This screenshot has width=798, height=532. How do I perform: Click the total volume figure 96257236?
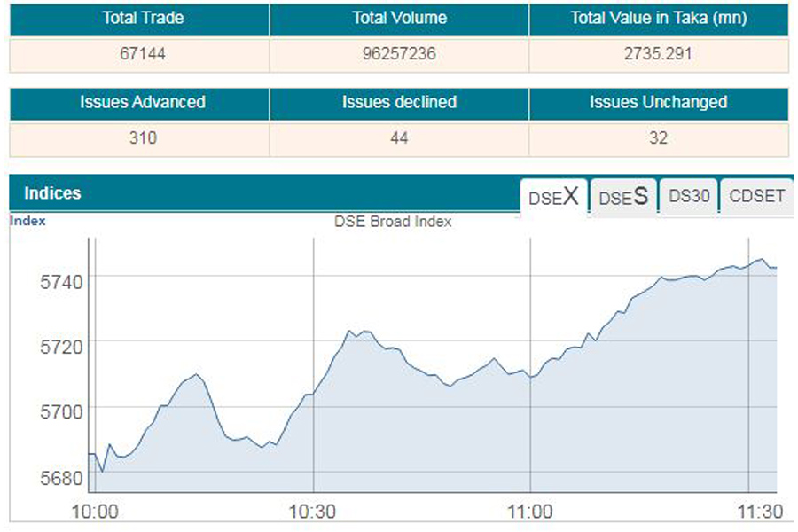[399, 53]
